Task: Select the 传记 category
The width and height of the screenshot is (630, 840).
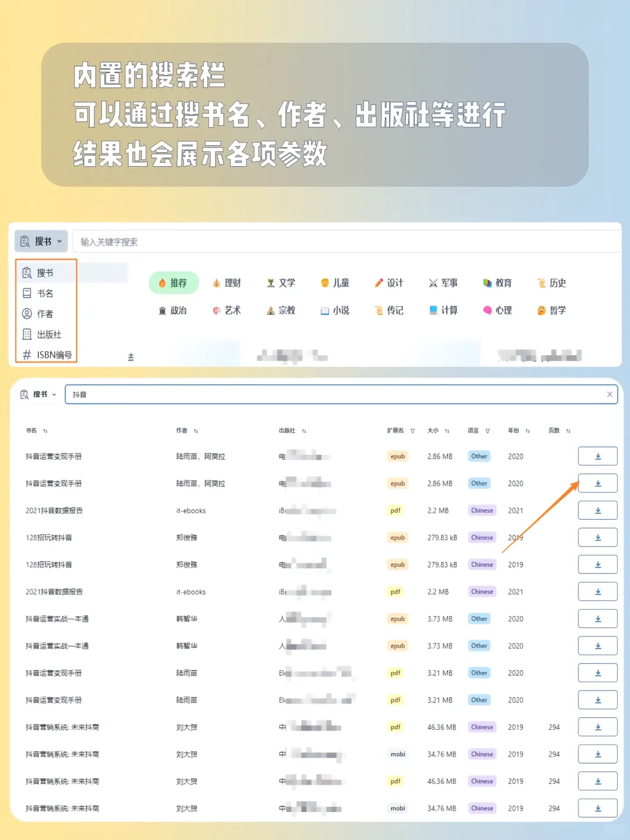Action: coord(389,310)
